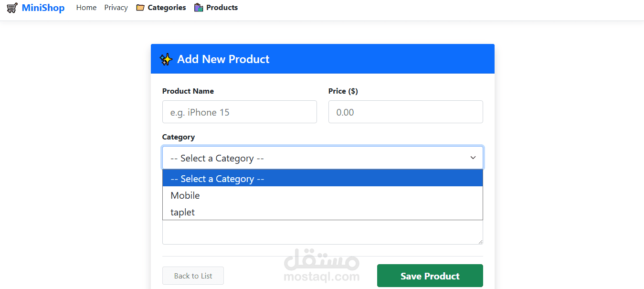Screen dimensions: 644x289
Task: Click the Products shopping bags icon
Action: pyautogui.click(x=199, y=8)
